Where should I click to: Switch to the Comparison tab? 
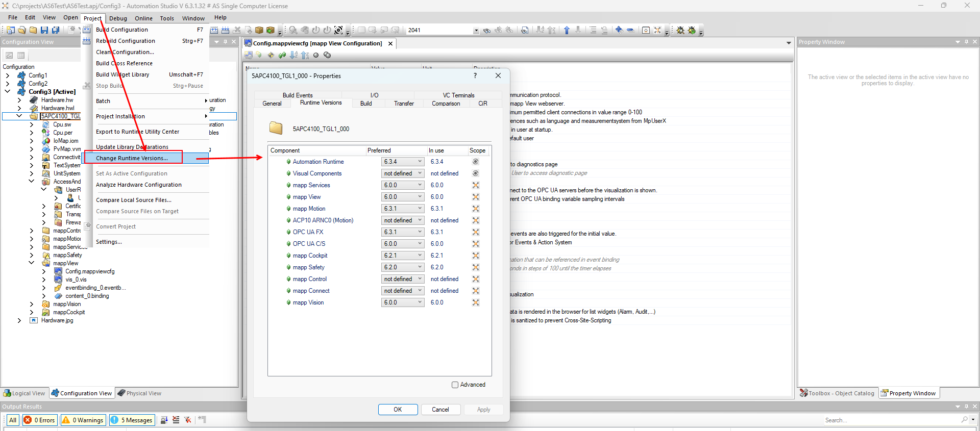[x=446, y=104]
